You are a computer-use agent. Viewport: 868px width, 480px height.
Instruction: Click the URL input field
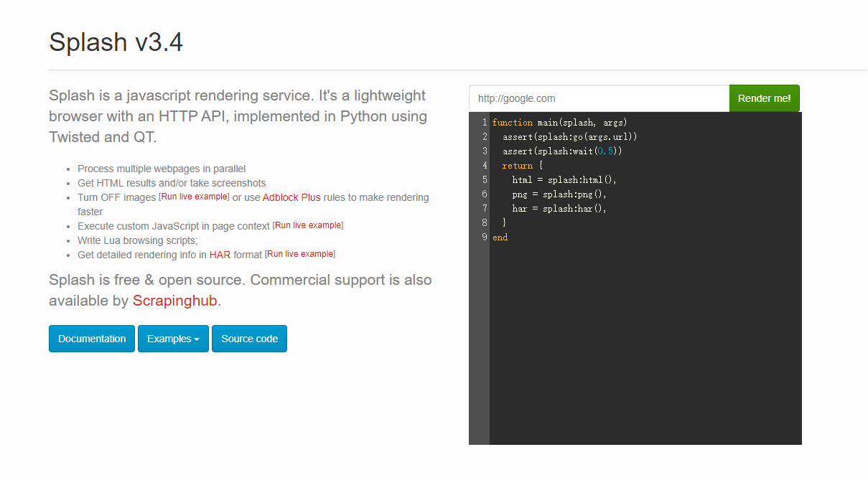599,98
